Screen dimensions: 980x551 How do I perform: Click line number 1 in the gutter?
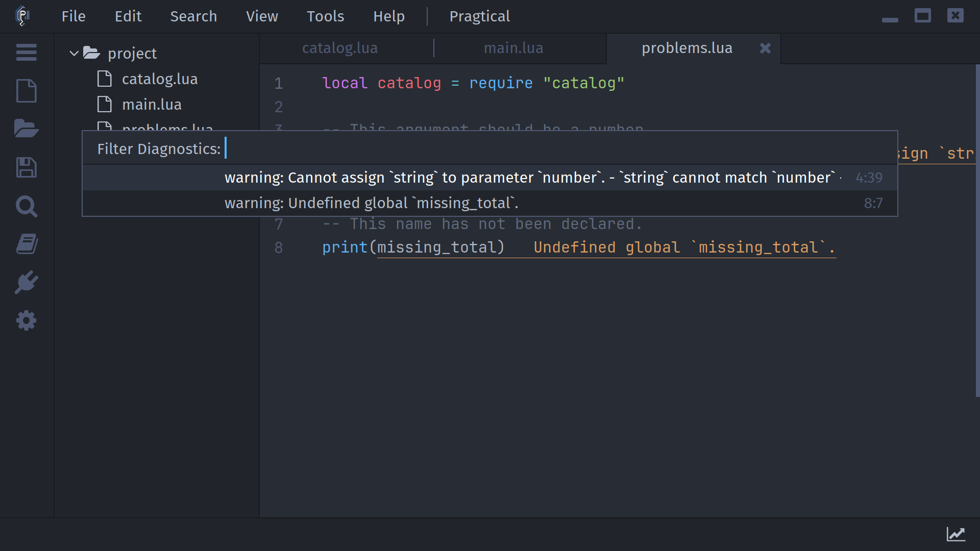[279, 83]
